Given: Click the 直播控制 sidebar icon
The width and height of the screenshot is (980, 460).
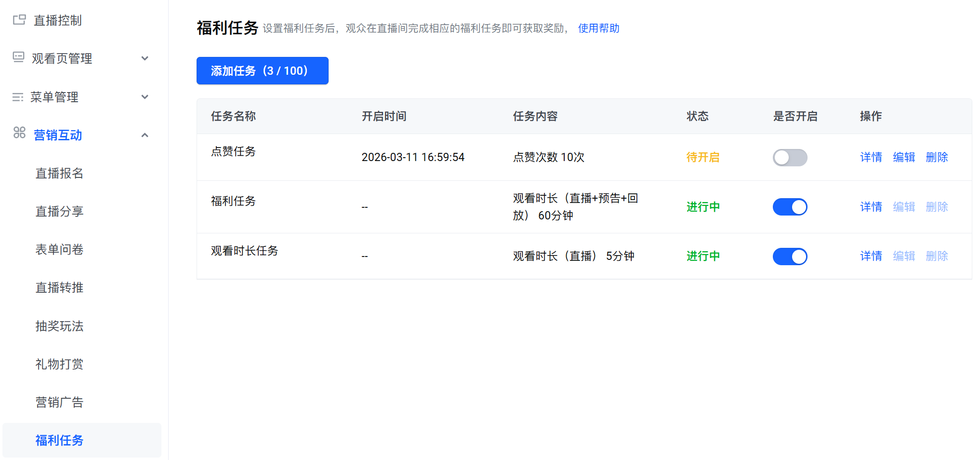Looking at the screenshot, I should tap(19, 20).
